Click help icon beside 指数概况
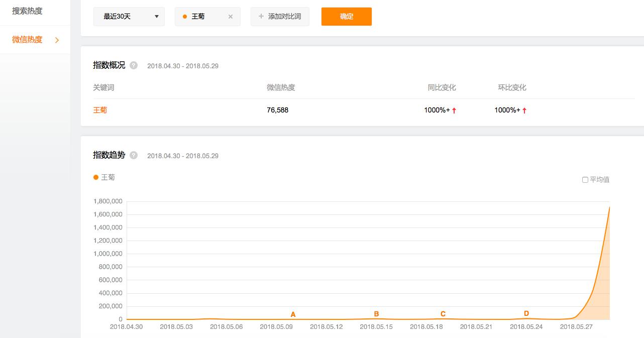 point(134,65)
